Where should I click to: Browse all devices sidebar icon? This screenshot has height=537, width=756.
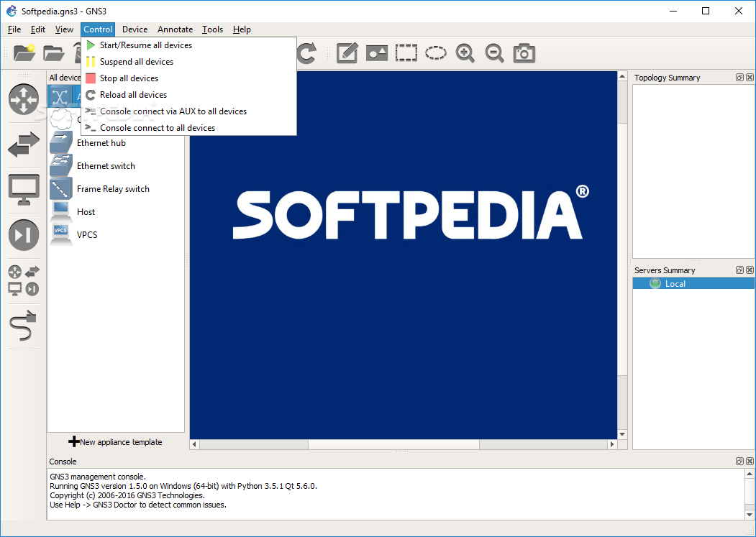pos(24,280)
